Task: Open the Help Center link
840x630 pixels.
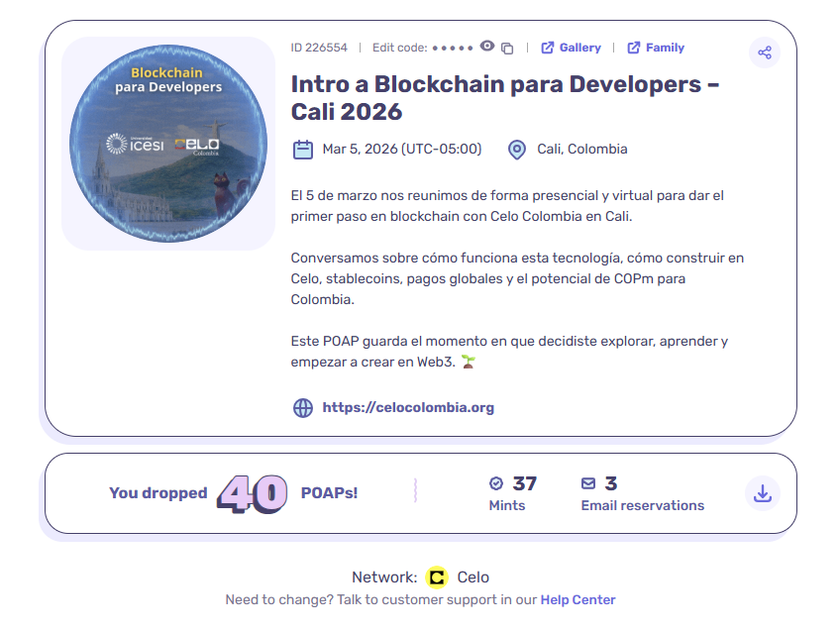Action: pyautogui.click(x=577, y=599)
